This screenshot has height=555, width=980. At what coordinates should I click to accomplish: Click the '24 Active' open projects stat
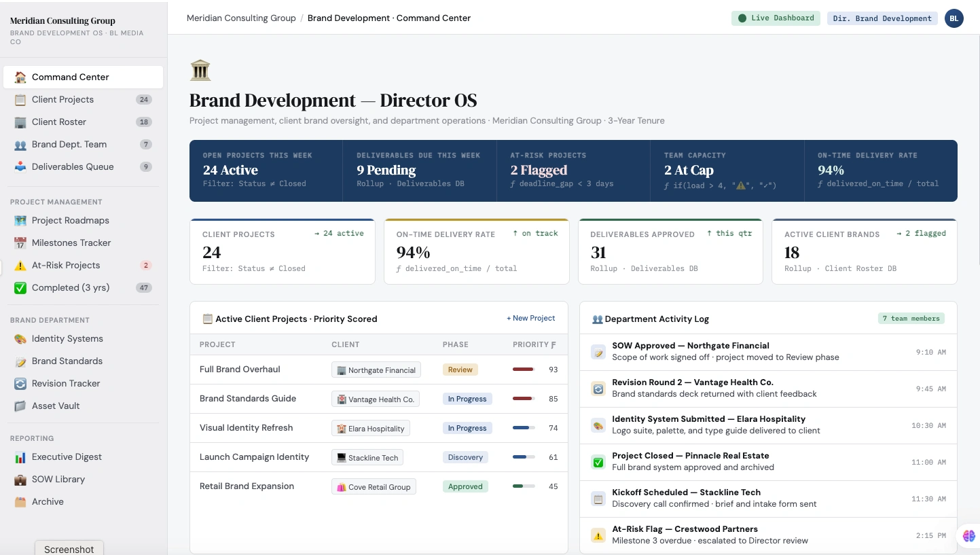230,170
